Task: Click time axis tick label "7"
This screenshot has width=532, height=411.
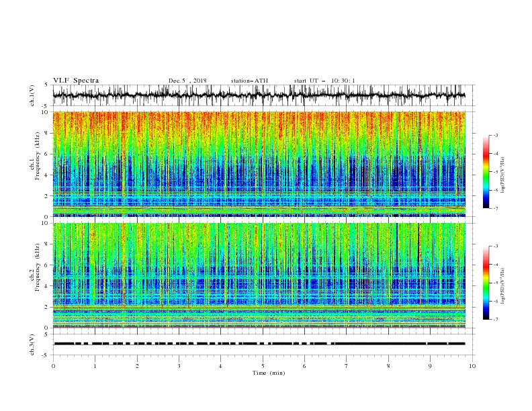Action: [x=347, y=366]
